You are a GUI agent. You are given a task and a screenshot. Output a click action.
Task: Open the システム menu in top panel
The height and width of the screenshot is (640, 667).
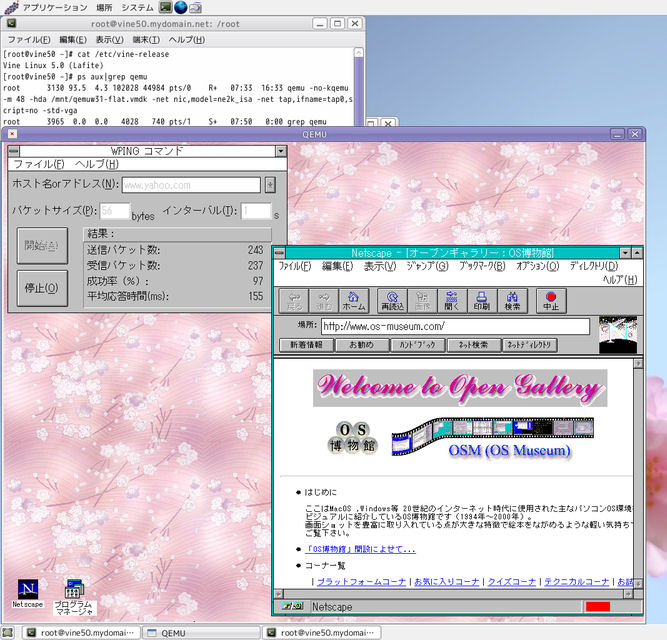(x=137, y=8)
